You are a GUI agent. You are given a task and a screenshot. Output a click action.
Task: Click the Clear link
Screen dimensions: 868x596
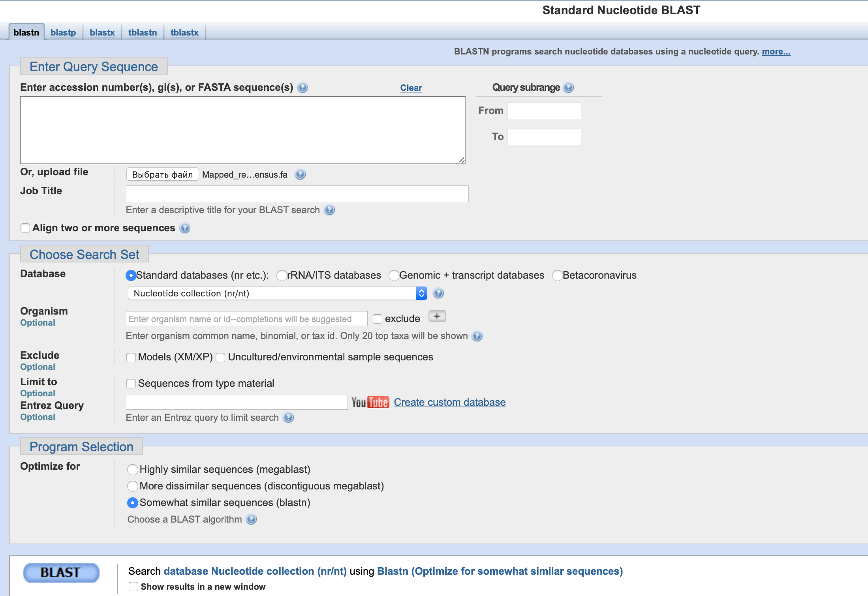click(411, 88)
